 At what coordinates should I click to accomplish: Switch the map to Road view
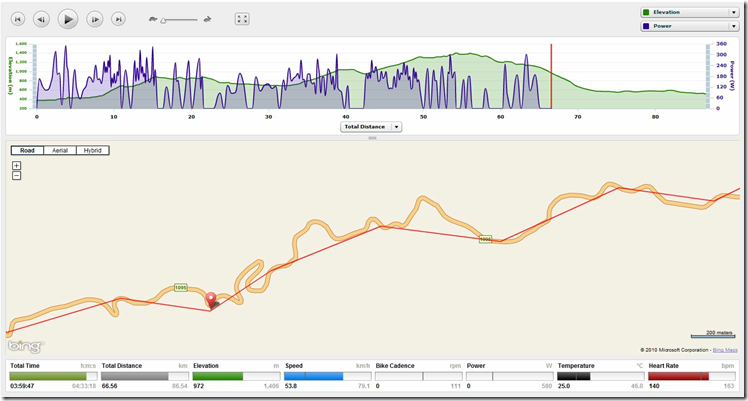point(27,151)
